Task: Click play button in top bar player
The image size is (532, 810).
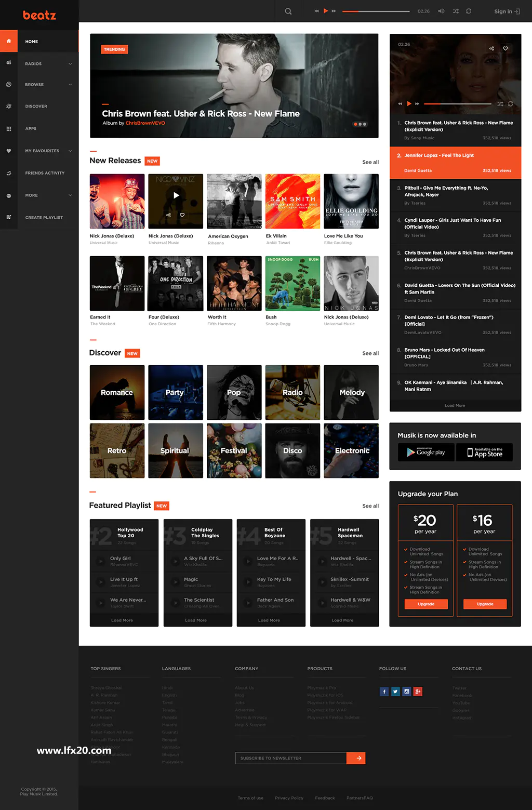Action: [x=326, y=11]
